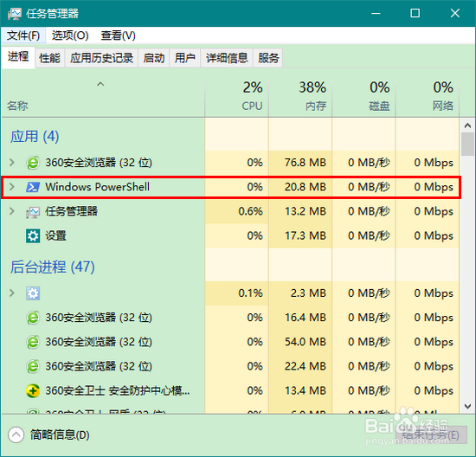Switch to the 性能 tab

[50, 58]
